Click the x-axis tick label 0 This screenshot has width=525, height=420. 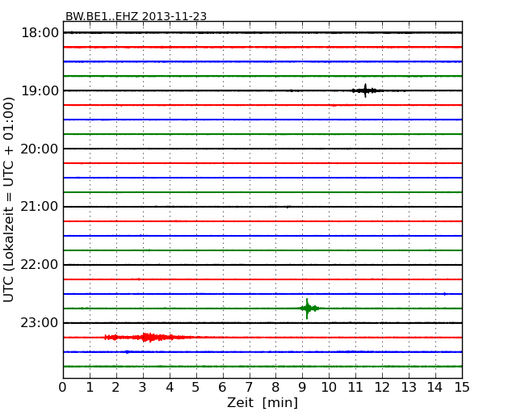tap(63, 387)
